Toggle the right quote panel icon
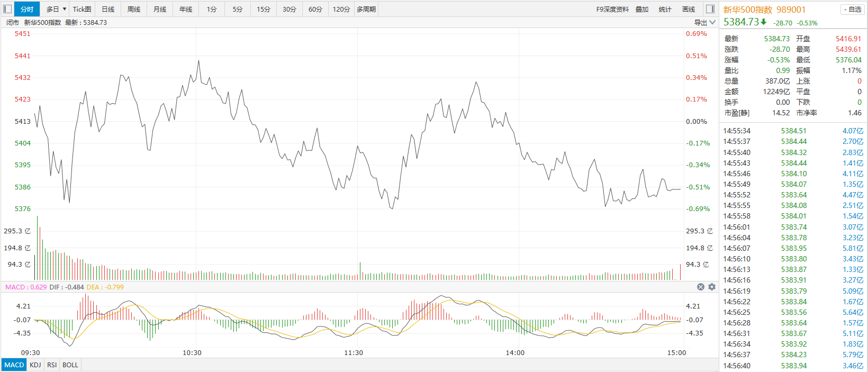The height and width of the screenshot is (372, 868). 710,9
